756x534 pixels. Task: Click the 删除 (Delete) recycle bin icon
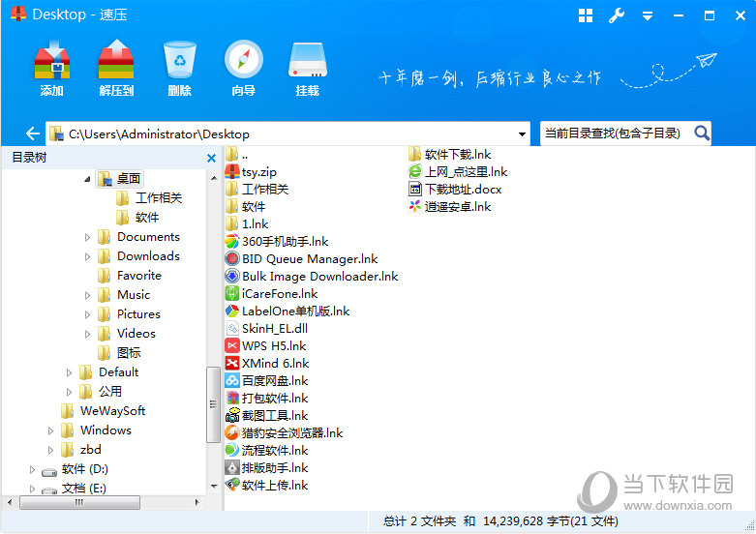point(180,60)
